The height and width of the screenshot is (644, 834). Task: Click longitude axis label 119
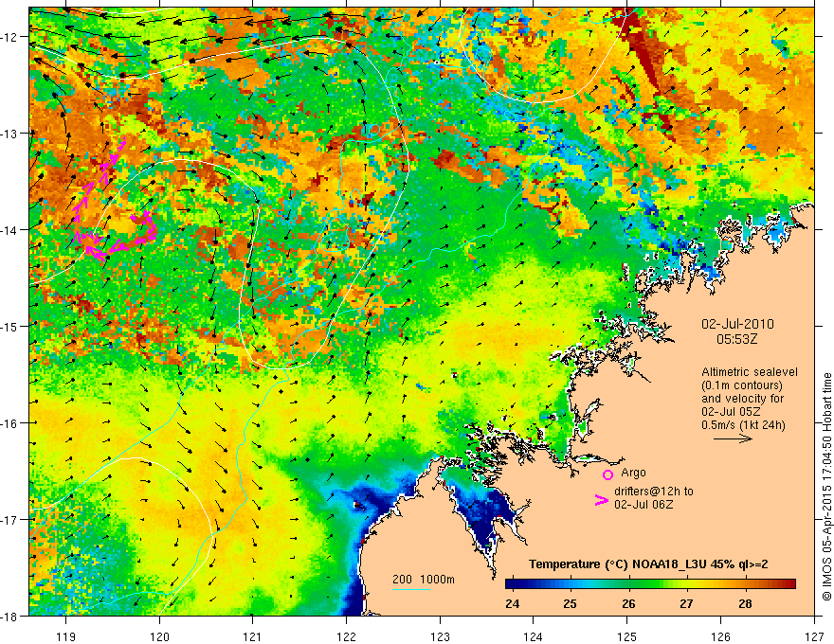pyautogui.click(x=66, y=636)
